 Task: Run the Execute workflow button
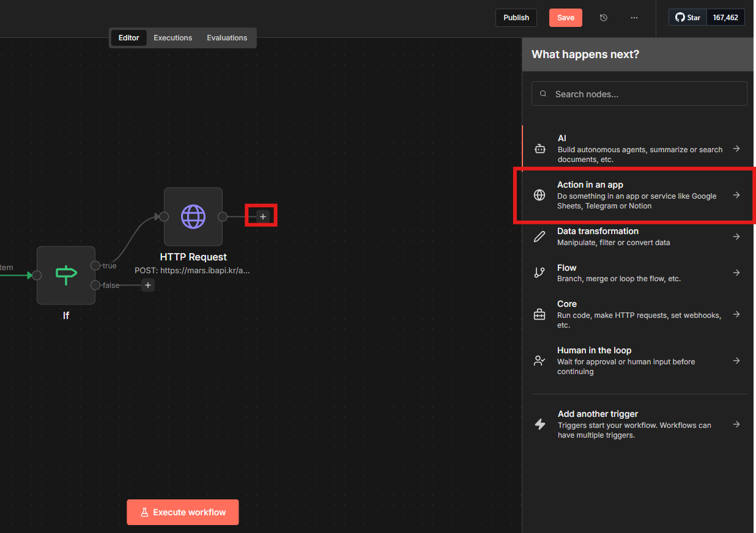[182, 512]
